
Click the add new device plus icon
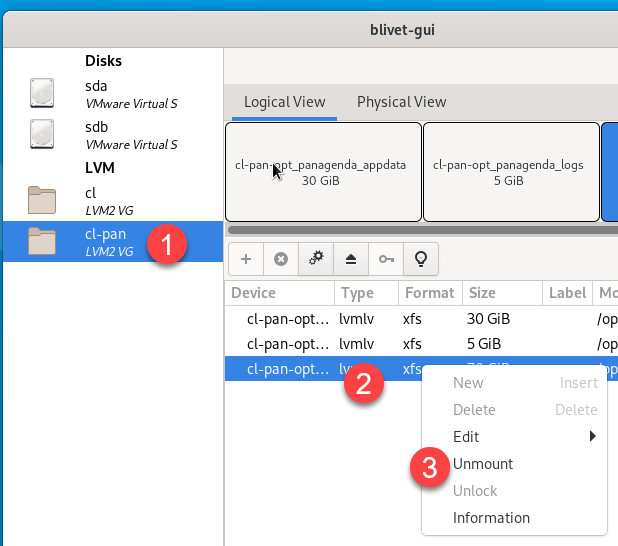246,259
